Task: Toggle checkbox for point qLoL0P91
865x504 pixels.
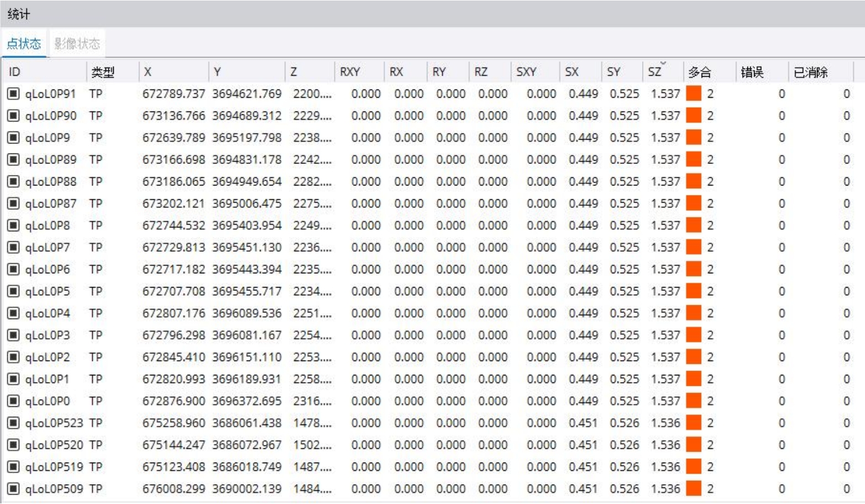Action: coord(13,94)
